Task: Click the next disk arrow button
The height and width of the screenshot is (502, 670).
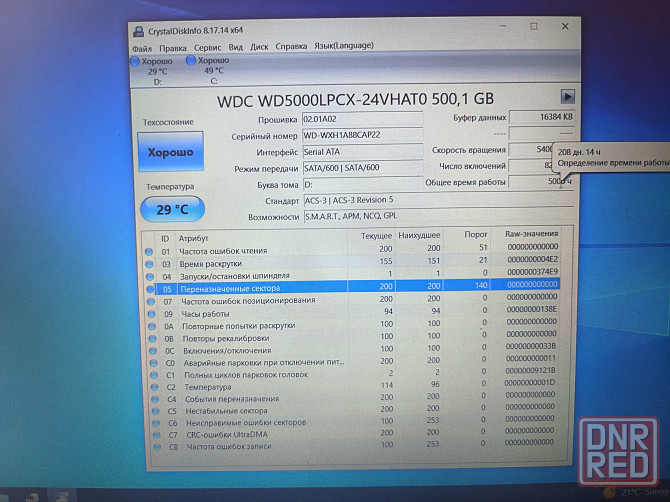Action: (567, 97)
